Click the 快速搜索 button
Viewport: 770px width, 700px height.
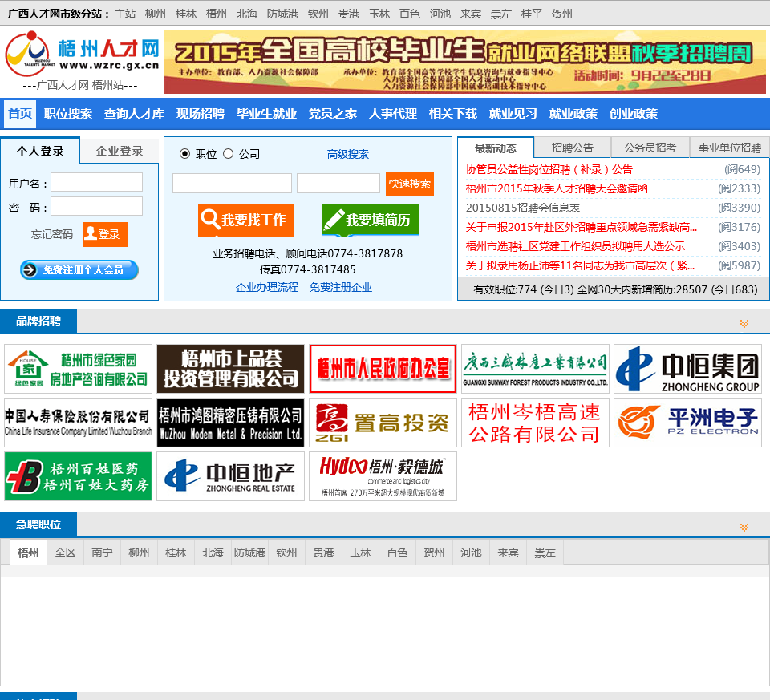tap(410, 184)
